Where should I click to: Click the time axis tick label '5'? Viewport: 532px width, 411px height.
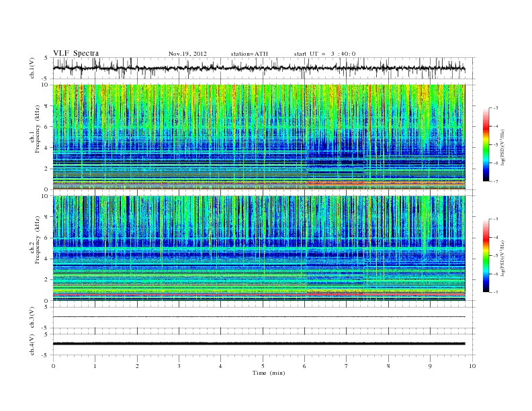click(x=263, y=366)
